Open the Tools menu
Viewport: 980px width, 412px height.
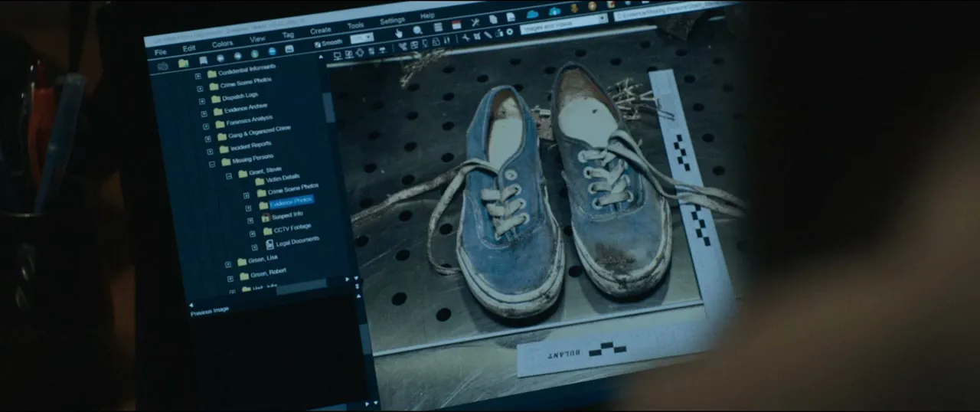click(356, 25)
